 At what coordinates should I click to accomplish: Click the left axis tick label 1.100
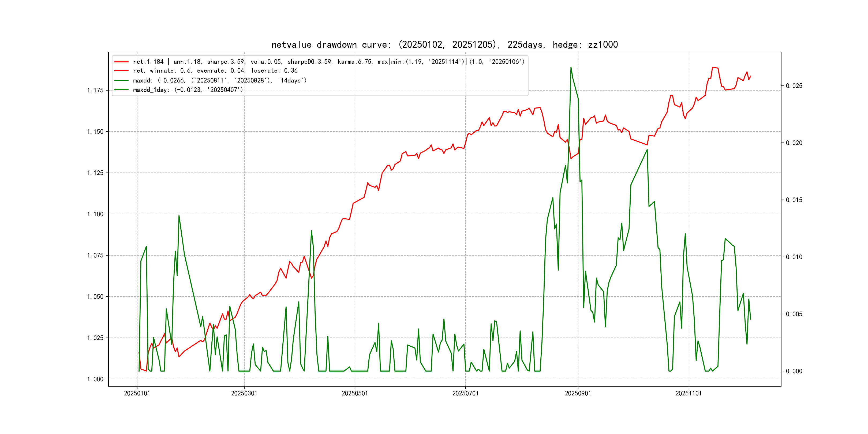point(95,214)
